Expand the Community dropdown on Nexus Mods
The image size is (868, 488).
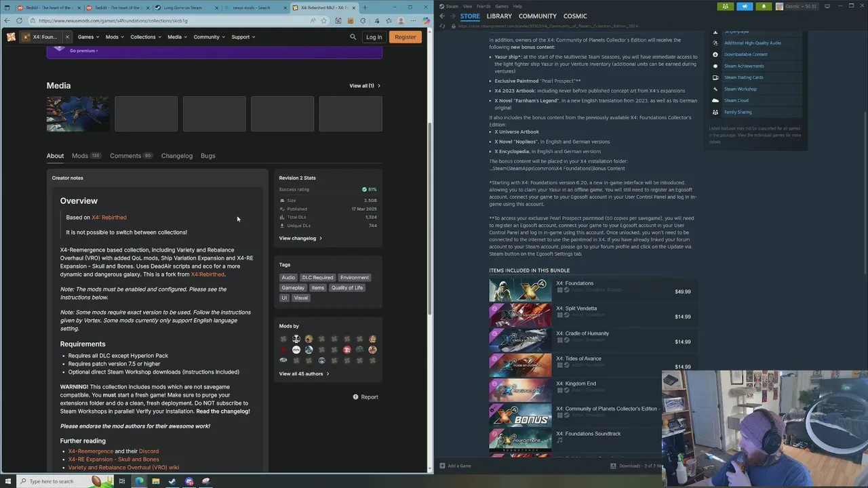[210, 37]
